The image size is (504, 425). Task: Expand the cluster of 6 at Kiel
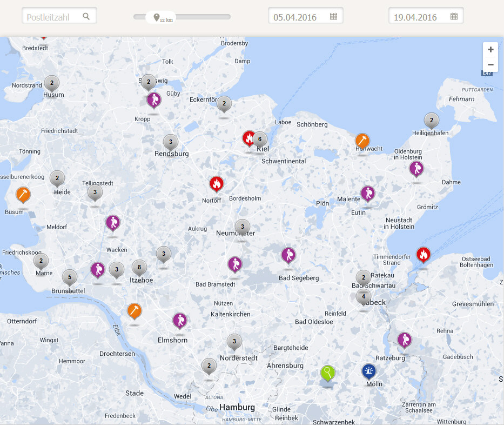(260, 138)
